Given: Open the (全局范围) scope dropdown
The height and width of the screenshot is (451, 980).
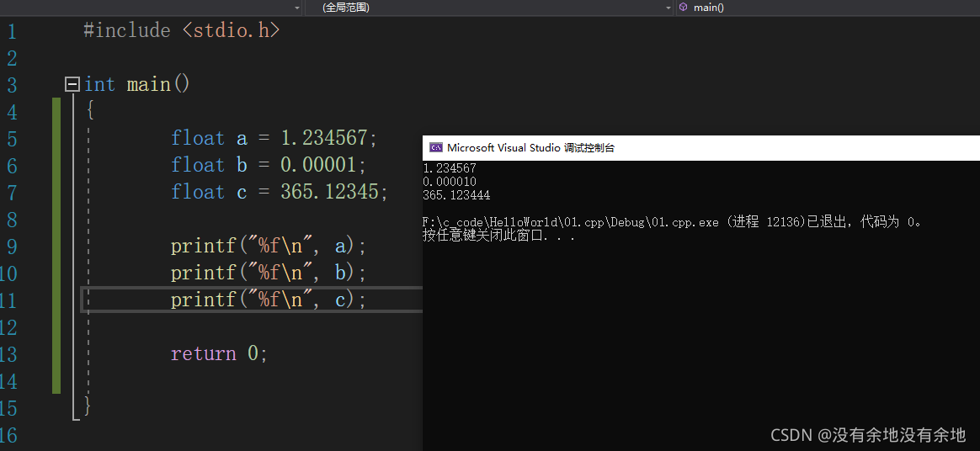Looking at the screenshot, I should pos(489,8).
